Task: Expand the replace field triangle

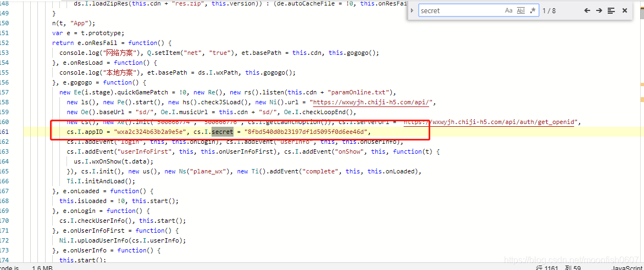Action: (412, 10)
